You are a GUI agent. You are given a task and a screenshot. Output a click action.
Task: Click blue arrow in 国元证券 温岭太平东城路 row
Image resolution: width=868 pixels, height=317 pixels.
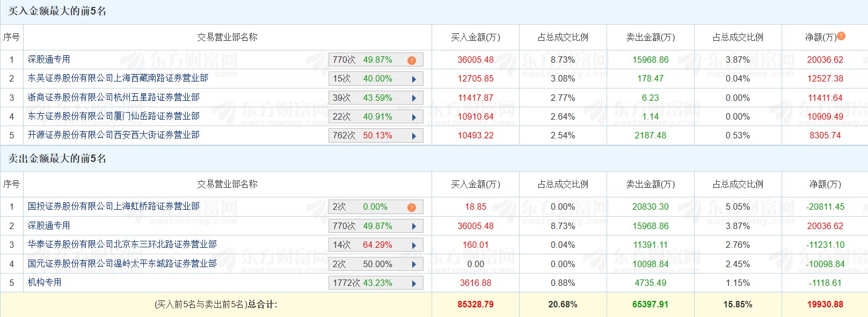point(414,264)
